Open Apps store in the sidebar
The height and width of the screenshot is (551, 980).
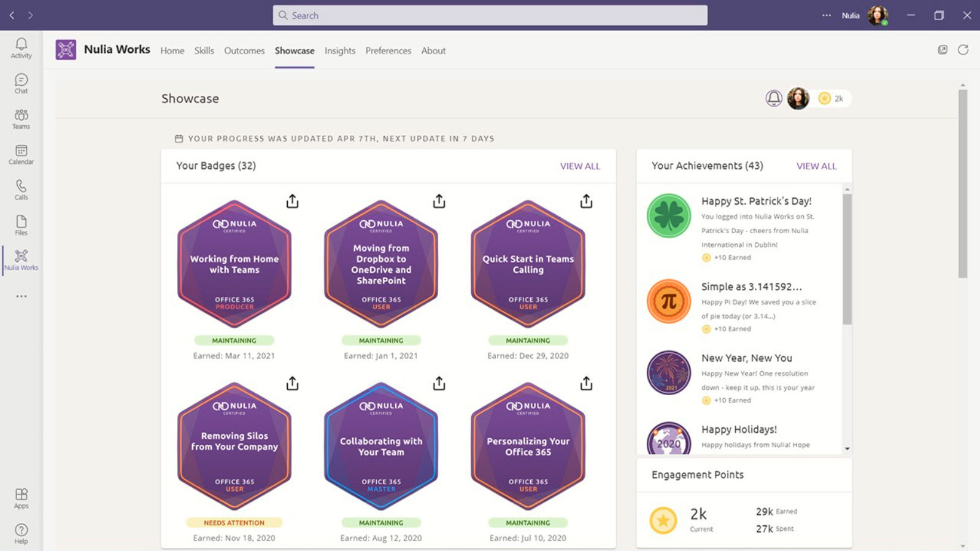click(21, 498)
